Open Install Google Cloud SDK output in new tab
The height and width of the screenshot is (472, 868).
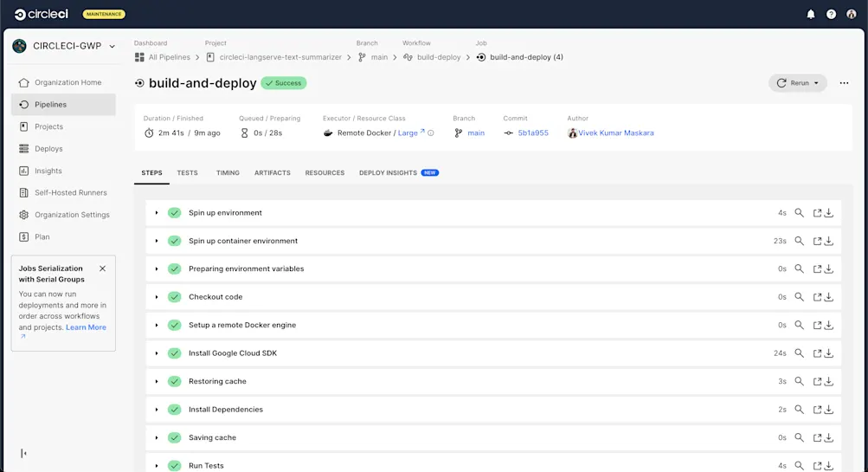tap(817, 353)
